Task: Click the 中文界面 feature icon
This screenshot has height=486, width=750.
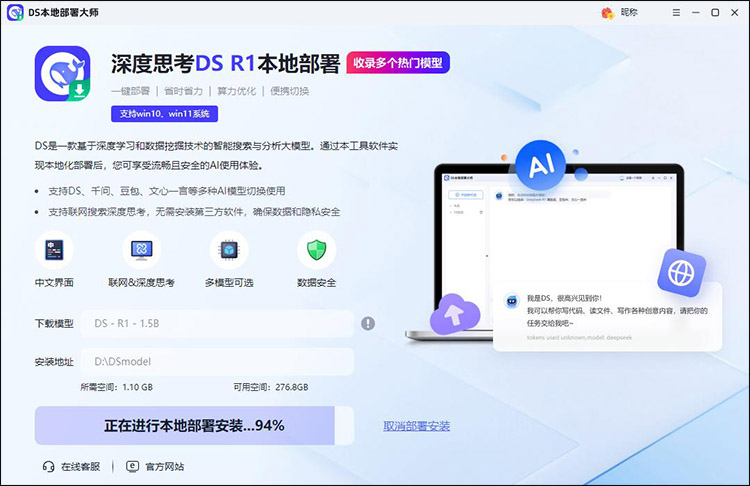Action: pyautogui.click(x=54, y=250)
